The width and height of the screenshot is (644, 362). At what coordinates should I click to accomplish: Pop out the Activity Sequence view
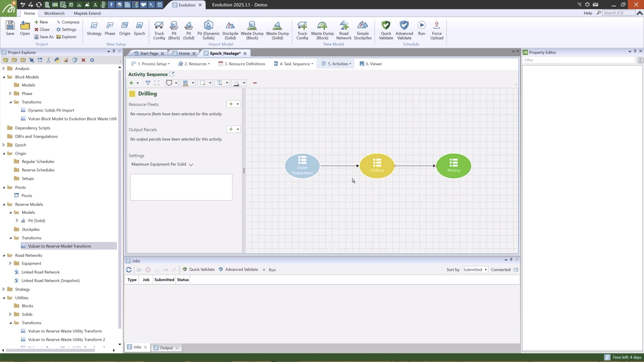172,74
